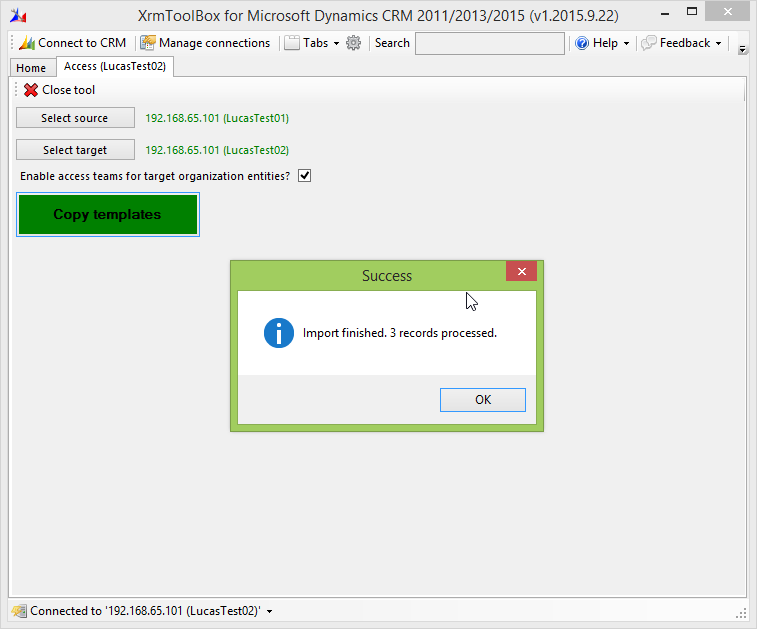Open the Feedback dropdown menu

point(681,43)
